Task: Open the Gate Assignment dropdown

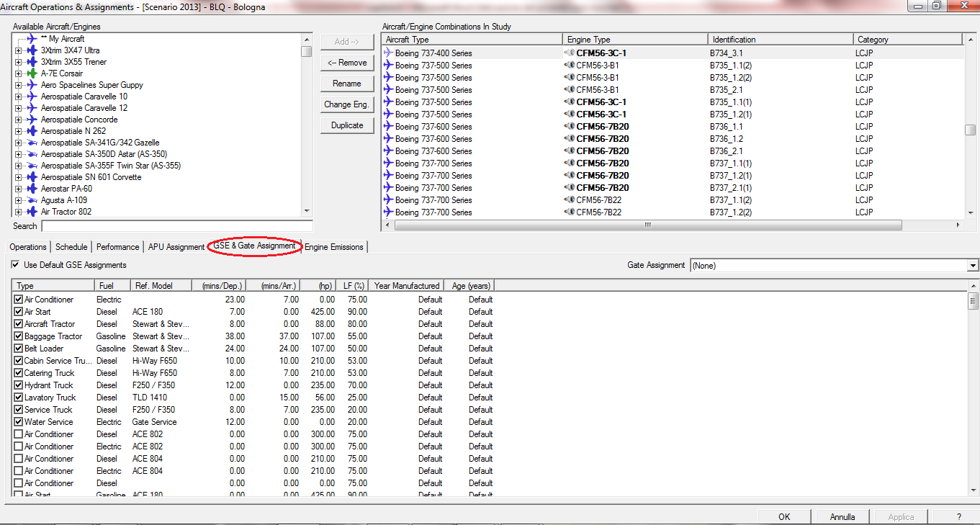Action: pyautogui.click(x=973, y=266)
